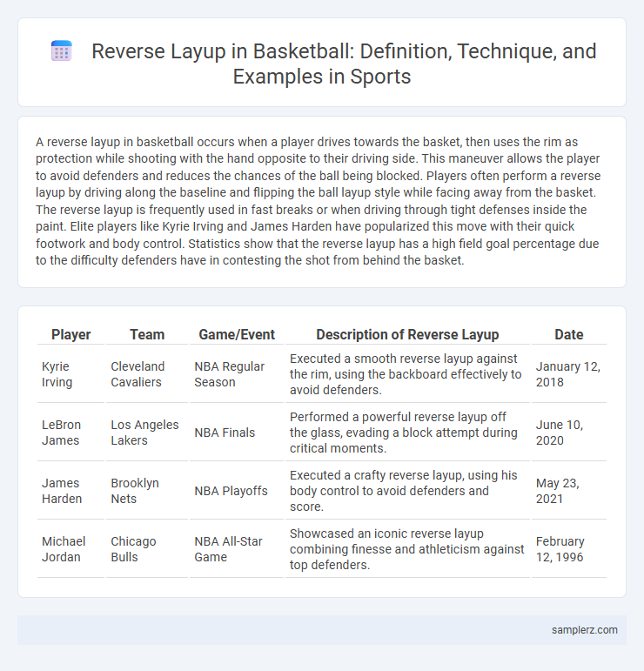The height and width of the screenshot is (671, 644).
Task: Open the samplerz.com footer link
Action: tap(585, 629)
